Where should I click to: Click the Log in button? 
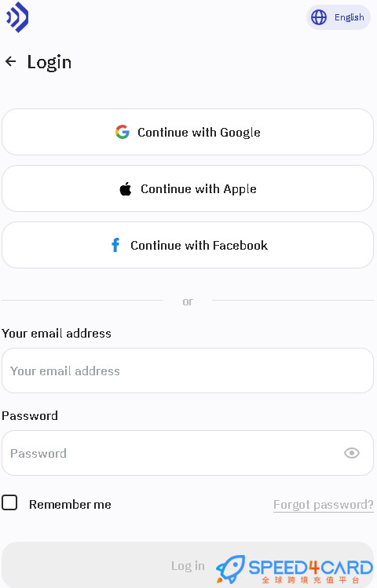coord(188,564)
